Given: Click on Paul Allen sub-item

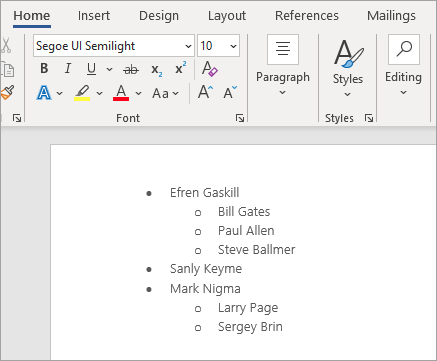Looking at the screenshot, I should pos(246,231).
